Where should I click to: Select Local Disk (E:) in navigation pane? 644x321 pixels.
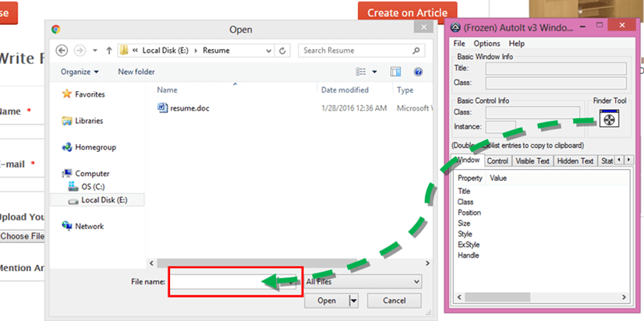(x=104, y=200)
